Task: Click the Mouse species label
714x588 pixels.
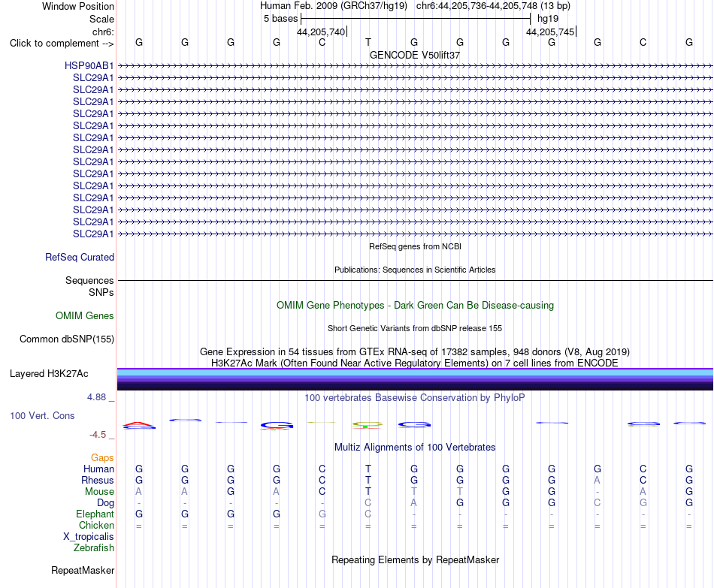Action: point(99,492)
